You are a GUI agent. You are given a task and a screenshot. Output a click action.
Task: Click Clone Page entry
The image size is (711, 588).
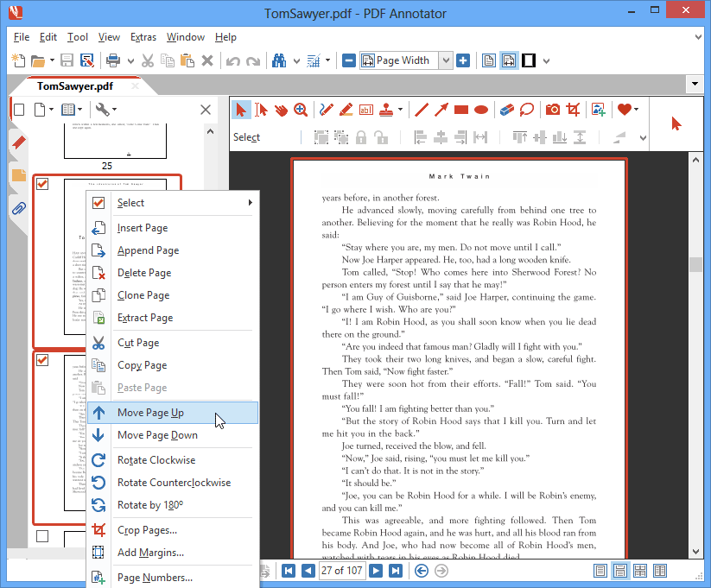click(173, 295)
